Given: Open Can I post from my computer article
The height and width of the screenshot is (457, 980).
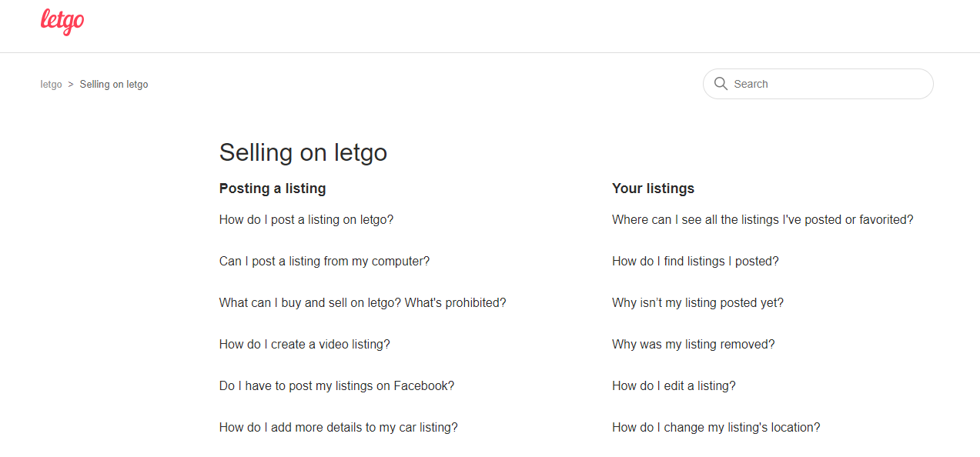Looking at the screenshot, I should pos(324,261).
